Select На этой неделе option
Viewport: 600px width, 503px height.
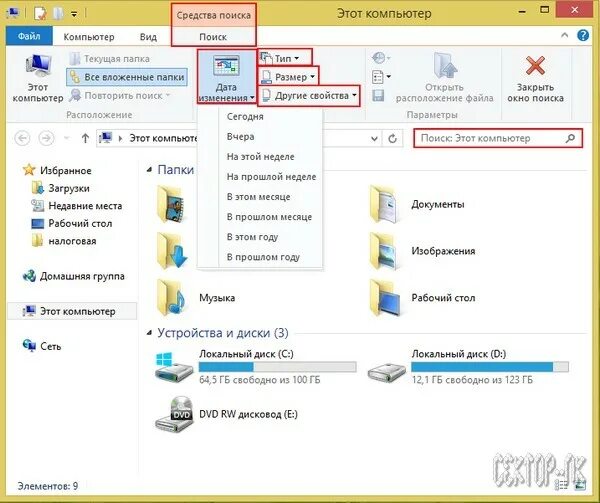click(260, 157)
